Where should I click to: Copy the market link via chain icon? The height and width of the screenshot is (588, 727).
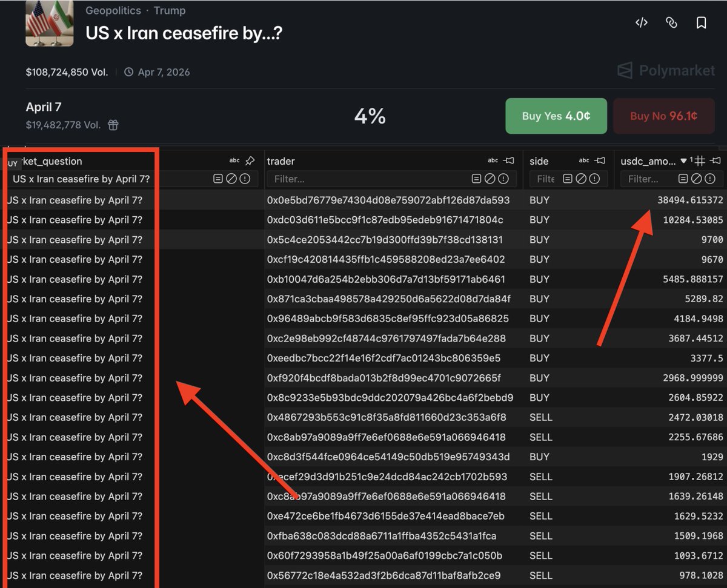[x=671, y=22]
